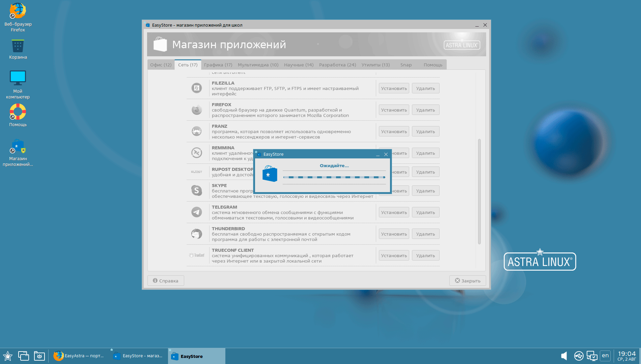Switch to the Snap tab
Screen dimensions: 641x364
click(406, 65)
